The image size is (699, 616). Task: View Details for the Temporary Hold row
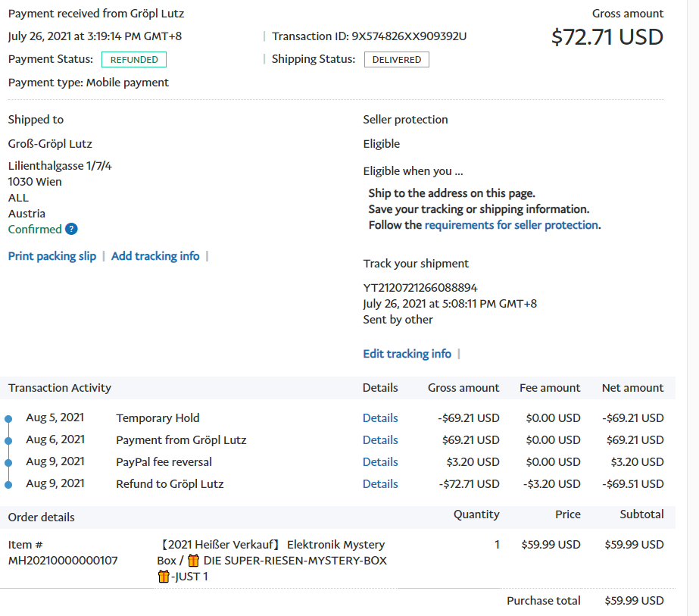[x=380, y=418]
